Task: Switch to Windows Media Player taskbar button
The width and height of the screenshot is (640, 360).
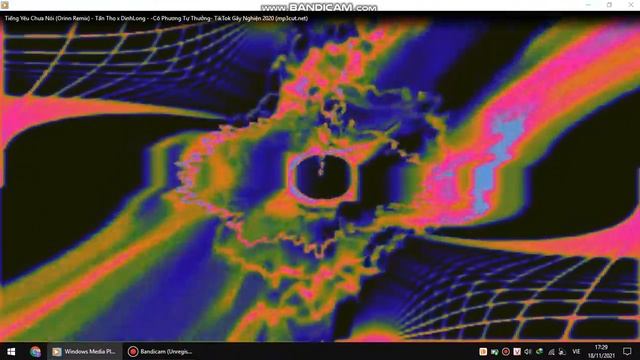Action: 84,351
